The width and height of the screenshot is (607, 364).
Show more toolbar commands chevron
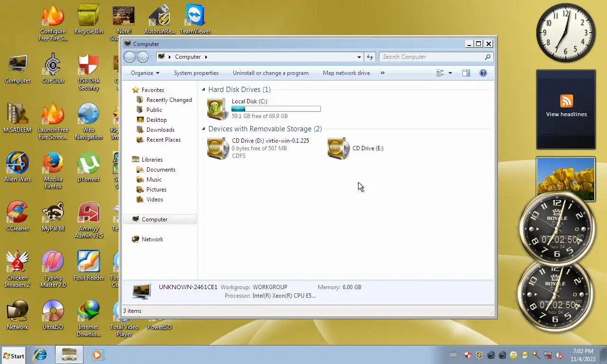point(383,73)
